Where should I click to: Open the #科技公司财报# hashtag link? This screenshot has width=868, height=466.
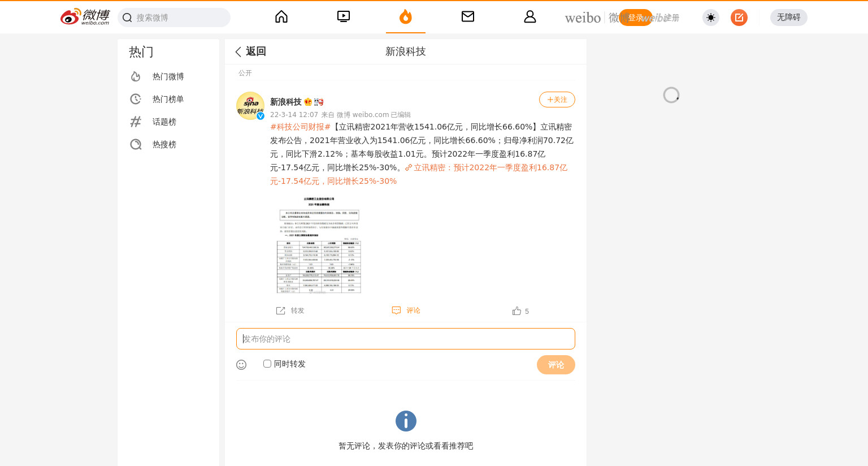coord(300,127)
